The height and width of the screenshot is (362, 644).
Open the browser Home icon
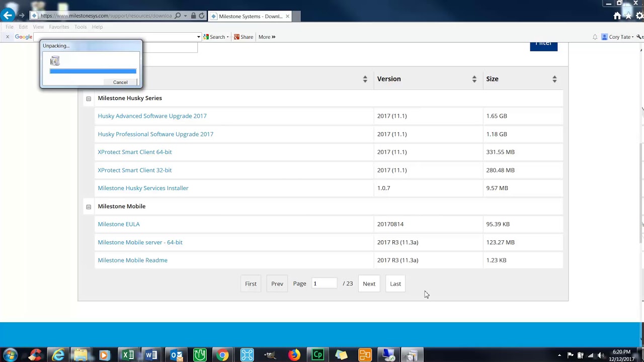pyautogui.click(x=617, y=16)
